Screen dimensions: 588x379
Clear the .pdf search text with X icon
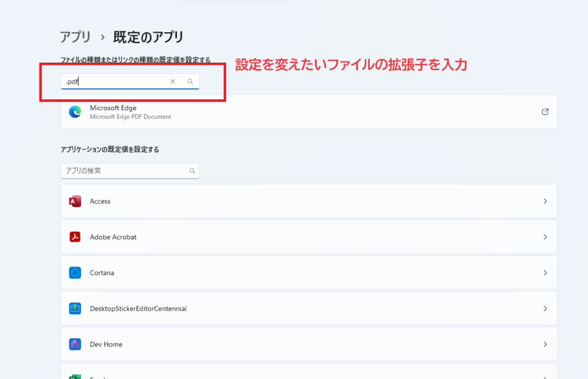pos(172,82)
